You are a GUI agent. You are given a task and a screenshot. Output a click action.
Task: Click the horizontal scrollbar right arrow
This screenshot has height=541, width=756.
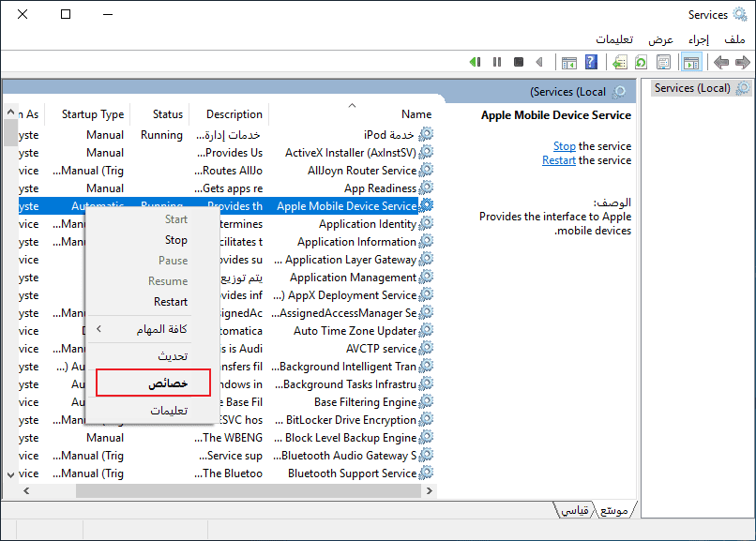[x=429, y=490]
